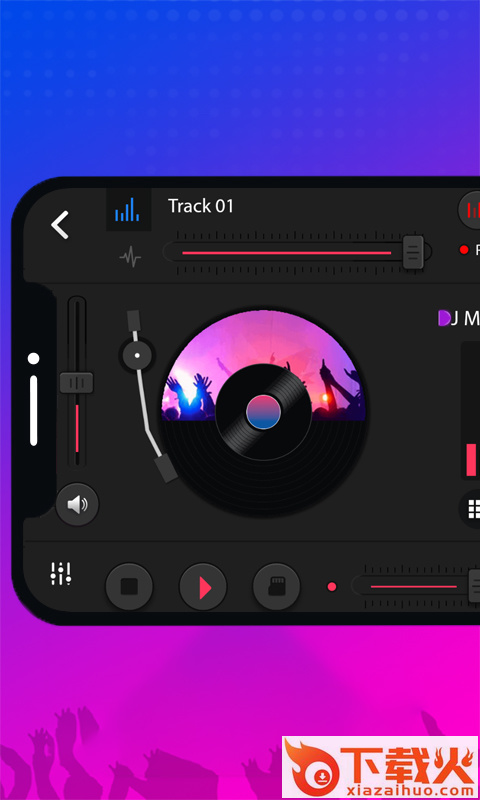Open the blue equalizer bars icon
The width and height of the screenshot is (480, 800).
tap(128, 209)
